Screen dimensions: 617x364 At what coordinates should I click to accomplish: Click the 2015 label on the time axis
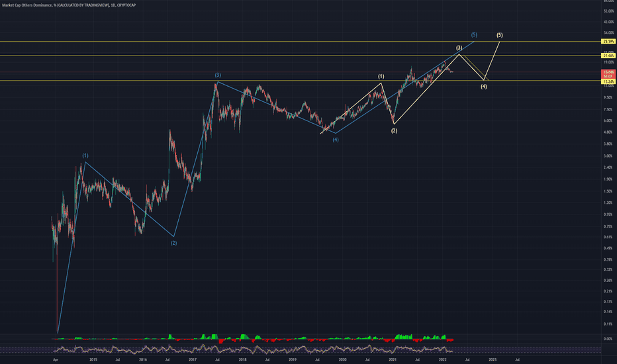93,359
